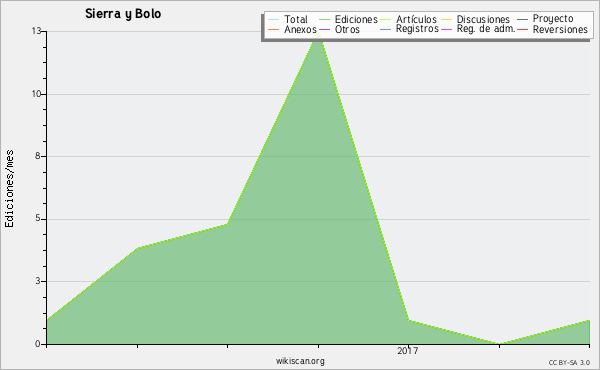Click the y-axis value 10

36,94
